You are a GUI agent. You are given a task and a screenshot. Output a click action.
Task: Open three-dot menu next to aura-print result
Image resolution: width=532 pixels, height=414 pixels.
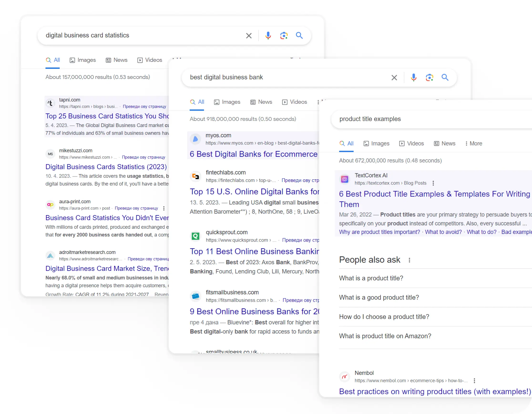(x=164, y=208)
